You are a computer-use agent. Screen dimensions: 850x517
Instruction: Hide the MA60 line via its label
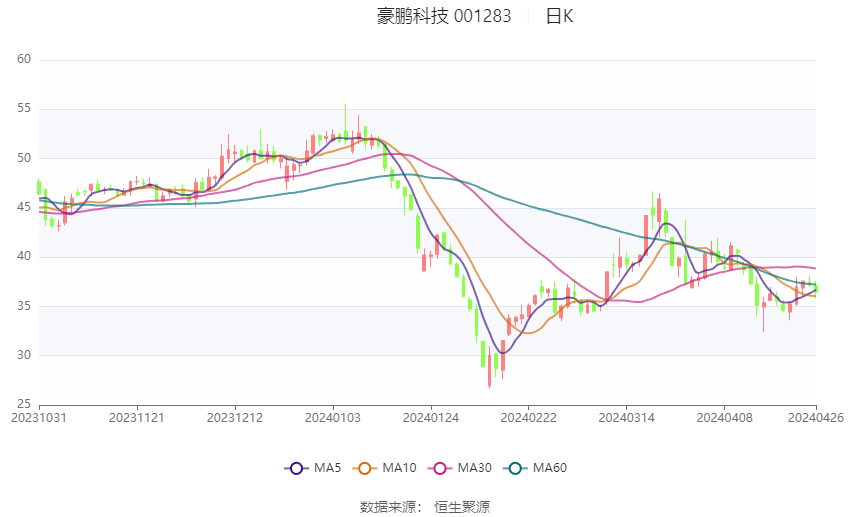(550, 468)
